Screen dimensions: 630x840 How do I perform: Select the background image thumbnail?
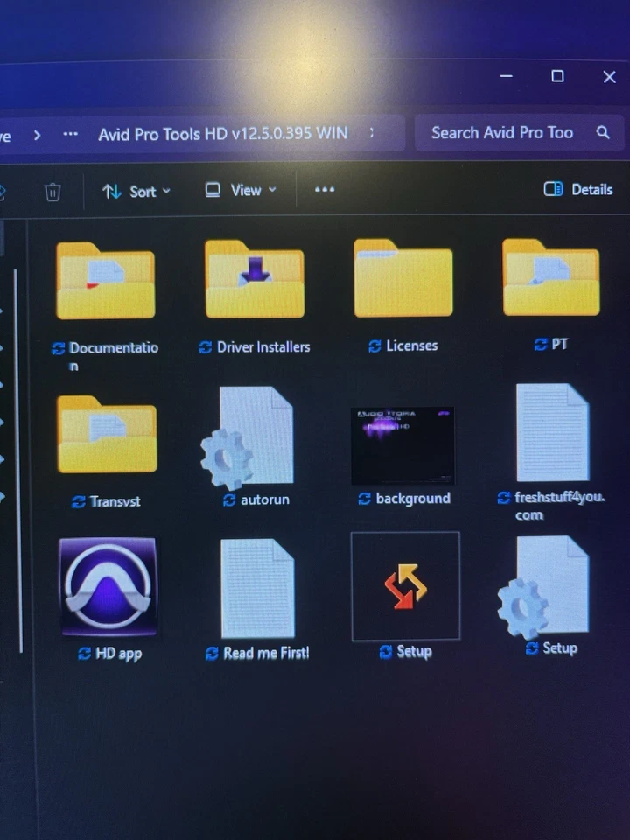(402, 444)
